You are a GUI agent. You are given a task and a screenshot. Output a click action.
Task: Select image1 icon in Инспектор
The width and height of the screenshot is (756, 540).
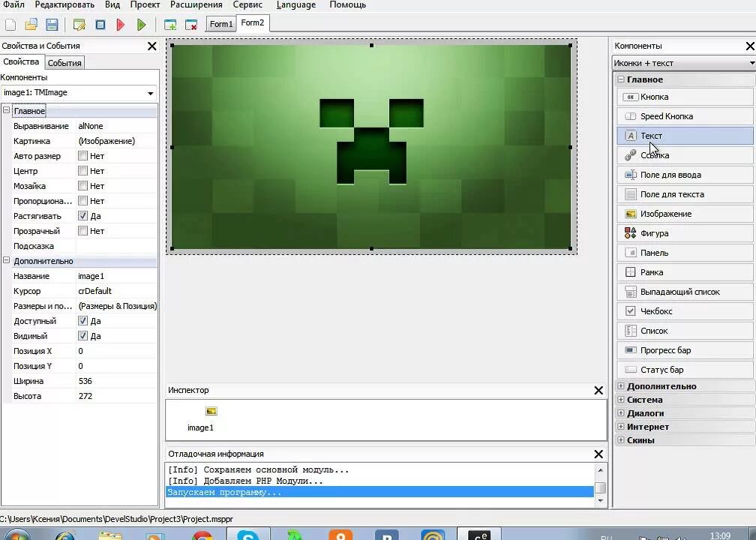click(x=211, y=411)
